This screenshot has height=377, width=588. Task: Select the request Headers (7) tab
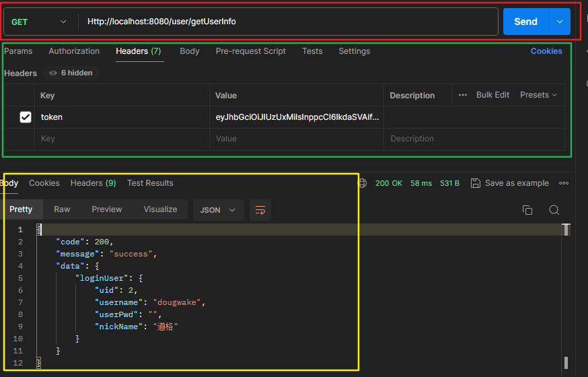point(139,51)
